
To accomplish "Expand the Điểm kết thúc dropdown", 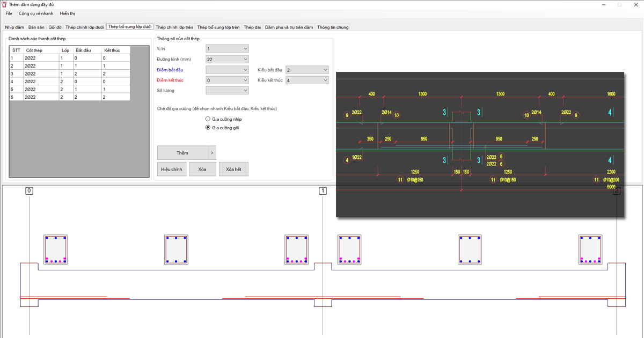I will tap(227, 80).
